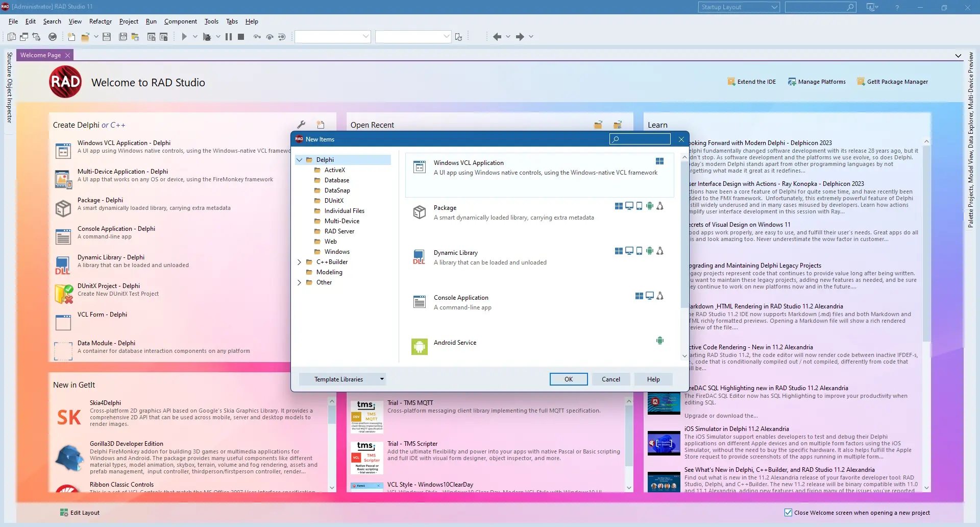The image size is (980, 527).
Task: Expand the Other tree node
Action: point(299,282)
